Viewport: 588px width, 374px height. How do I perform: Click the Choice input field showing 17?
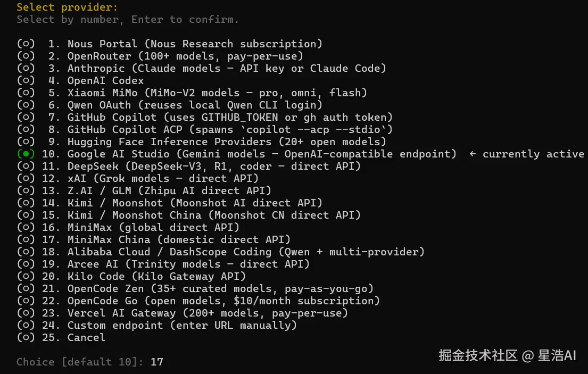tap(157, 362)
